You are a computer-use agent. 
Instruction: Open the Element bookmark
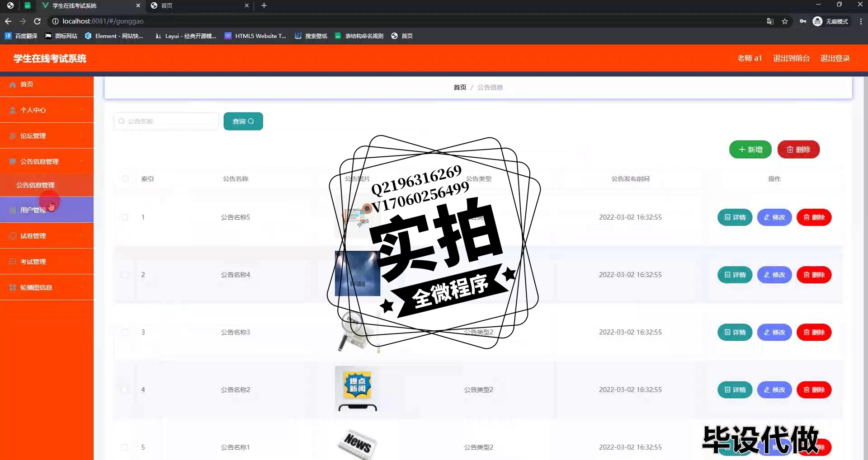click(114, 36)
